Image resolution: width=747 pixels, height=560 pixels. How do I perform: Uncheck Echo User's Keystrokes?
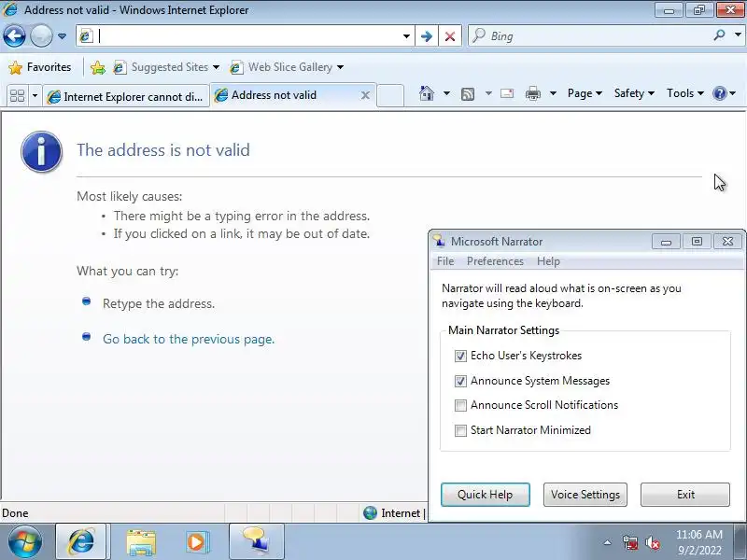(460, 357)
